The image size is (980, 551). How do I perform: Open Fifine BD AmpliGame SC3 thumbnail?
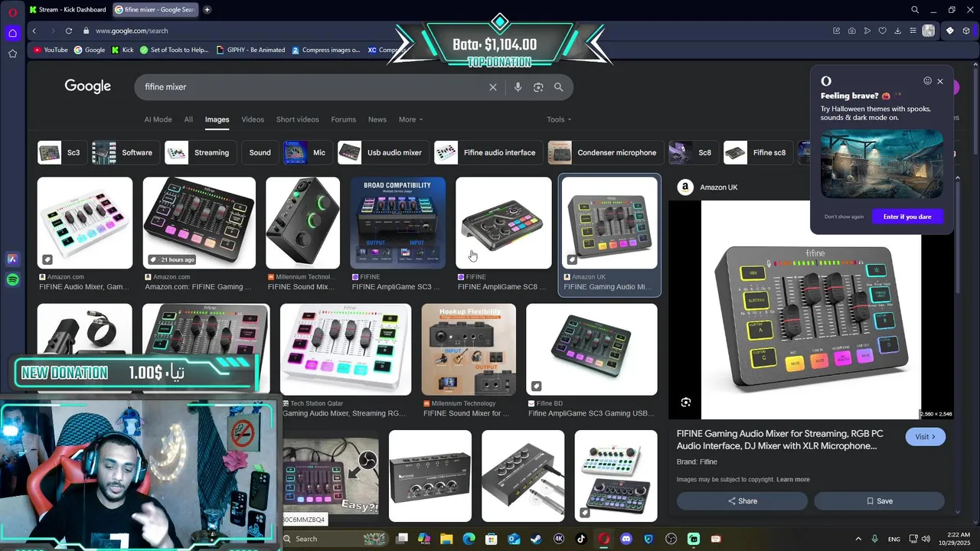click(x=592, y=350)
